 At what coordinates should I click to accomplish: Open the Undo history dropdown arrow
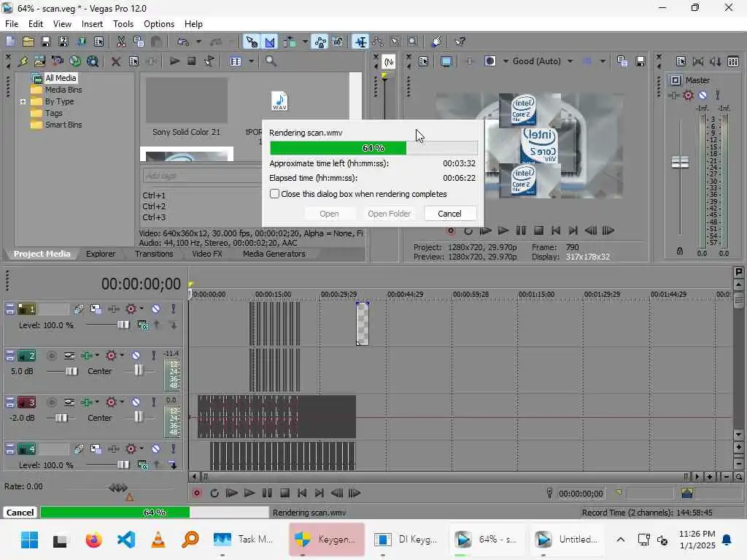click(198, 42)
